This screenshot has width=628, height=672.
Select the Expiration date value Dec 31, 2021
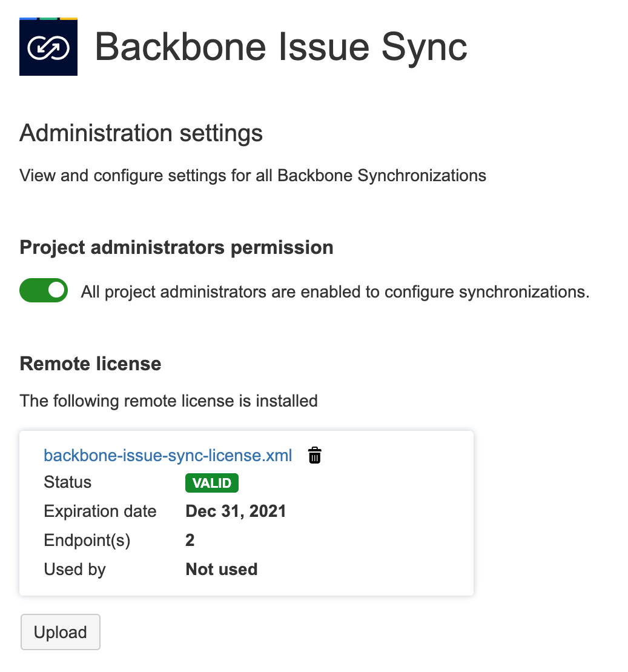(x=236, y=511)
